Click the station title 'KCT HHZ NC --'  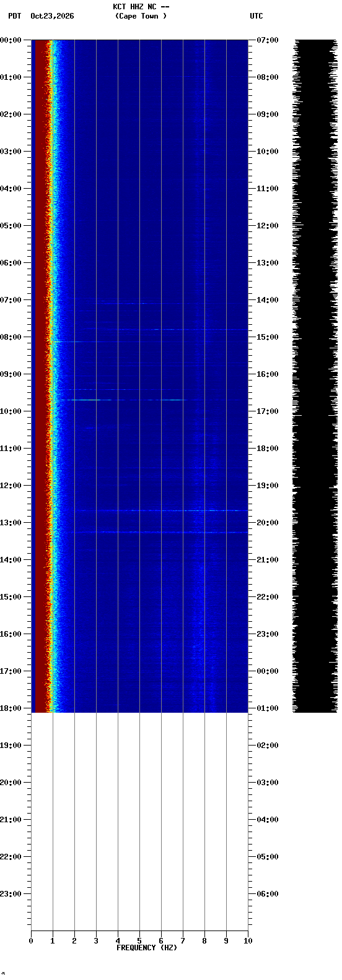point(141,7)
